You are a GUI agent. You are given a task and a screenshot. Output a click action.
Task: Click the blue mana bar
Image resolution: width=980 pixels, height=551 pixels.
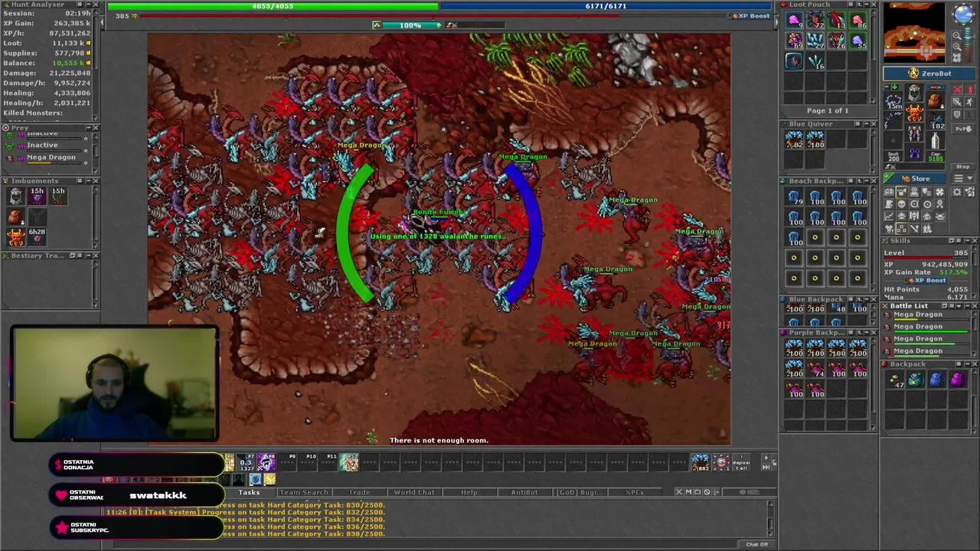pos(605,6)
